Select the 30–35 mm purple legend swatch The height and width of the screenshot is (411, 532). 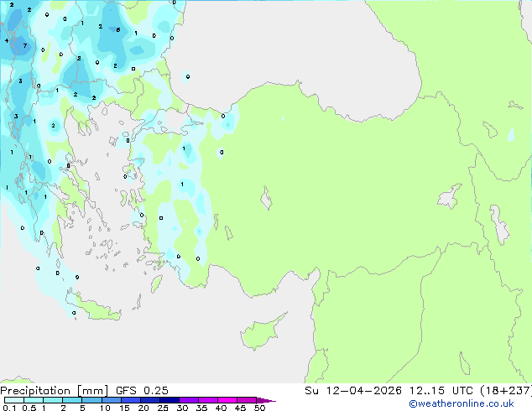pos(188,400)
